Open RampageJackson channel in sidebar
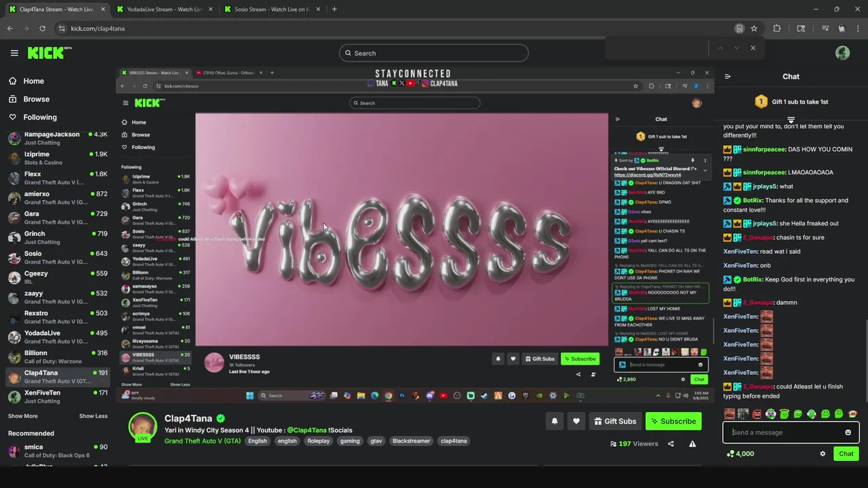This screenshot has height=488, width=868. (x=58, y=138)
